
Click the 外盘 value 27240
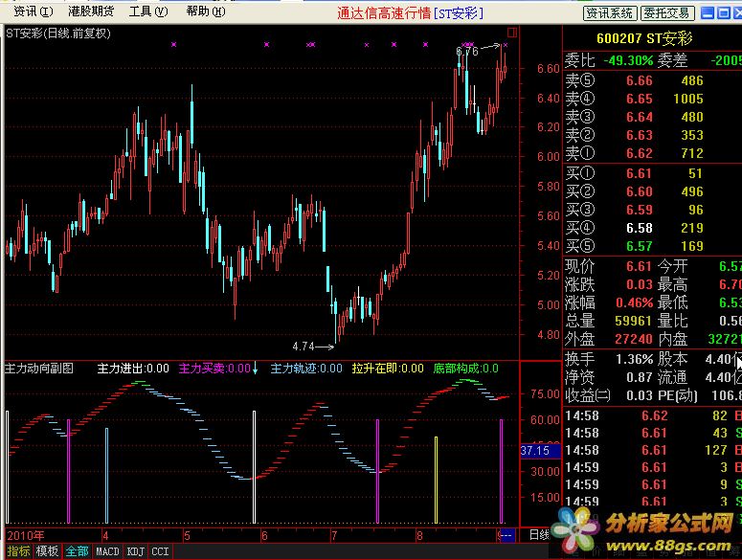pos(633,339)
